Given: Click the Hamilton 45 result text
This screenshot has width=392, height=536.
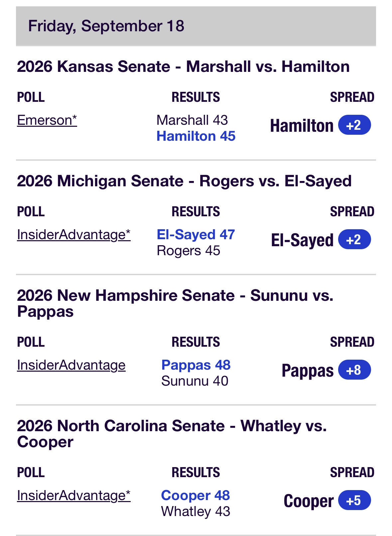Looking at the screenshot, I should [196, 136].
